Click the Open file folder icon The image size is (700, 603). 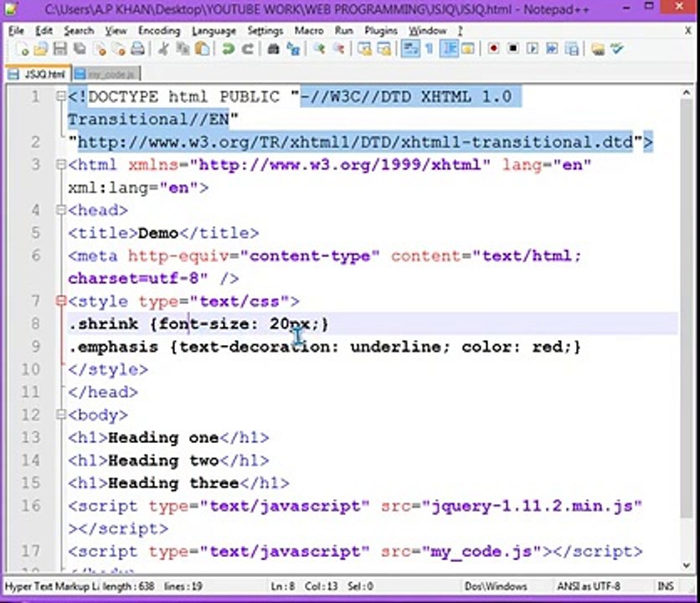(x=41, y=49)
